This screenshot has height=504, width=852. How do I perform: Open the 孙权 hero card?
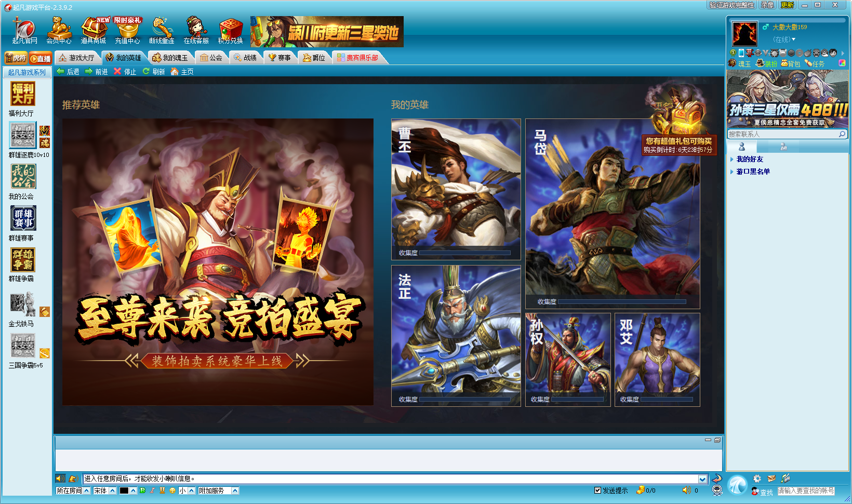(x=568, y=360)
